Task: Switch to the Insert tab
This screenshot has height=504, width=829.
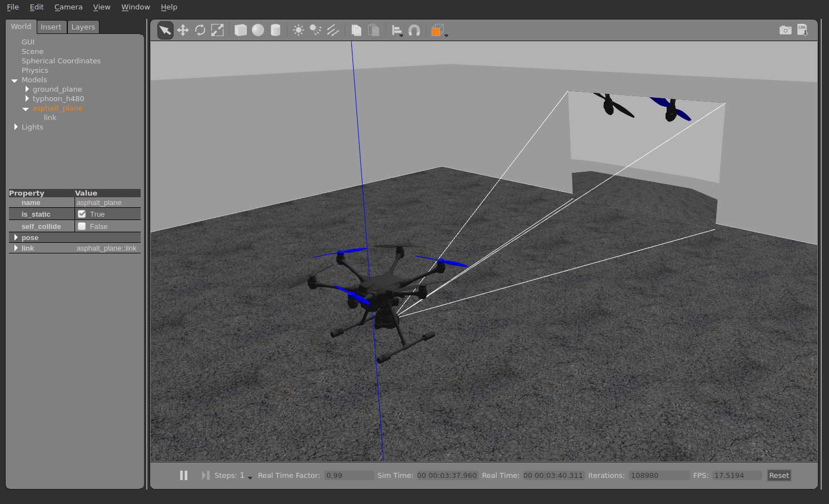Action: coord(51,26)
